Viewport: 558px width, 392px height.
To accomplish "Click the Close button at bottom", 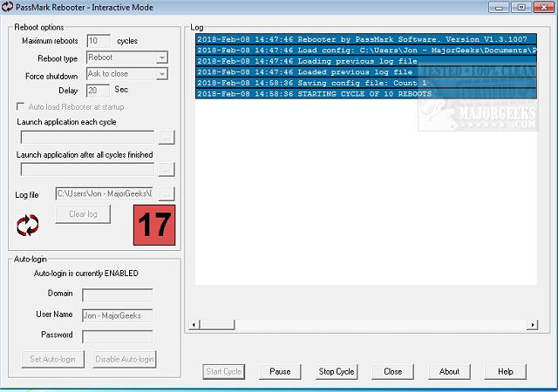I will tap(393, 372).
